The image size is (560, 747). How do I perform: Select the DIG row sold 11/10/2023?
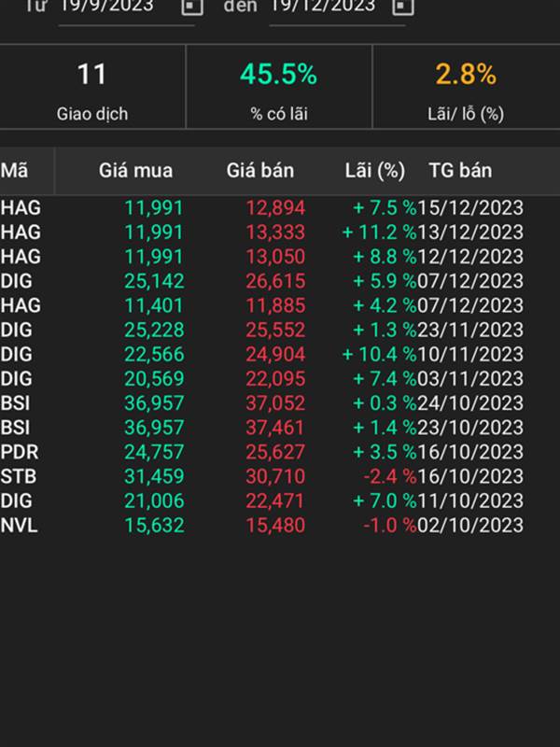click(280, 500)
